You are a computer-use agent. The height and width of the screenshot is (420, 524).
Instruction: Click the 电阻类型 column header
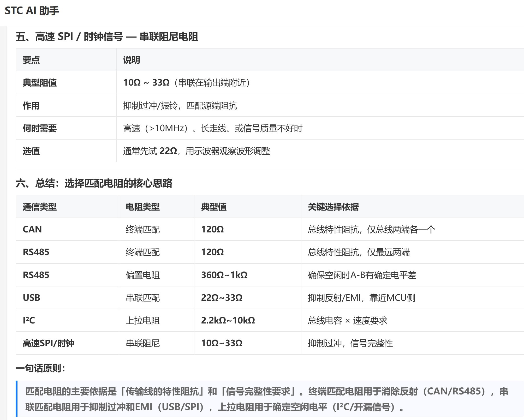[143, 207]
